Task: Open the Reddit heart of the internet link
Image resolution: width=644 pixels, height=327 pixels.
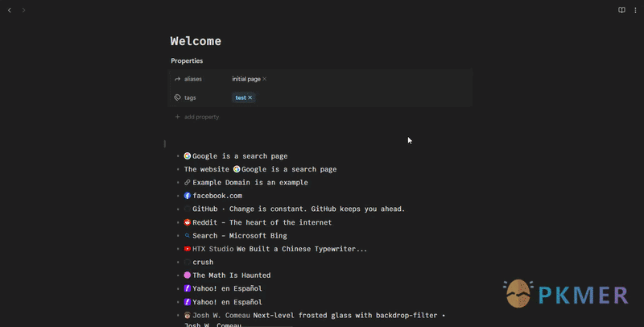Action: 262,222
